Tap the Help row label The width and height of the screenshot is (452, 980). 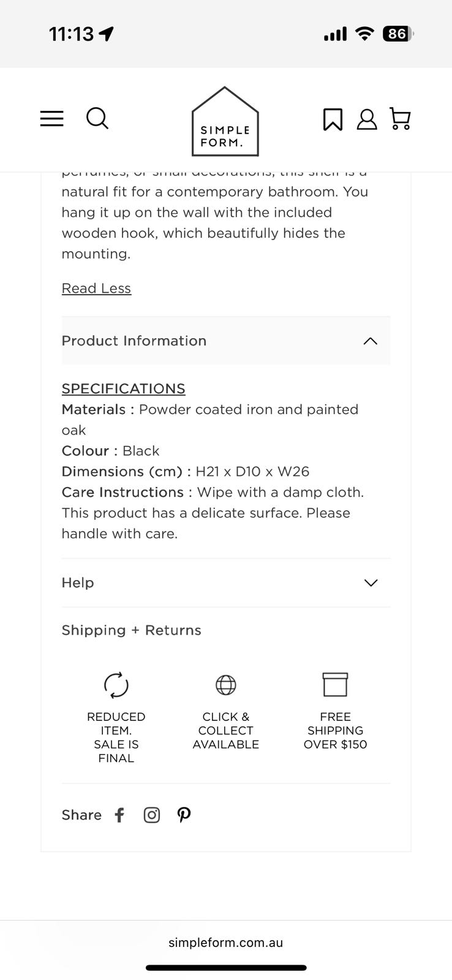(78, 582)
